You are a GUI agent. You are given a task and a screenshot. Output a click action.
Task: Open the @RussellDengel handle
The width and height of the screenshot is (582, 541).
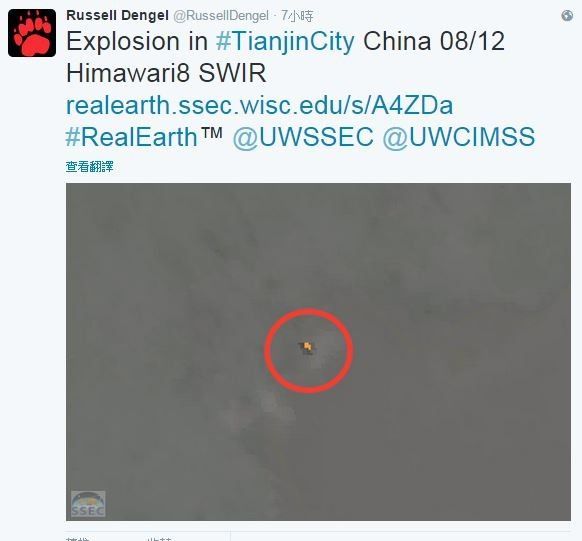tap(221, 16)
